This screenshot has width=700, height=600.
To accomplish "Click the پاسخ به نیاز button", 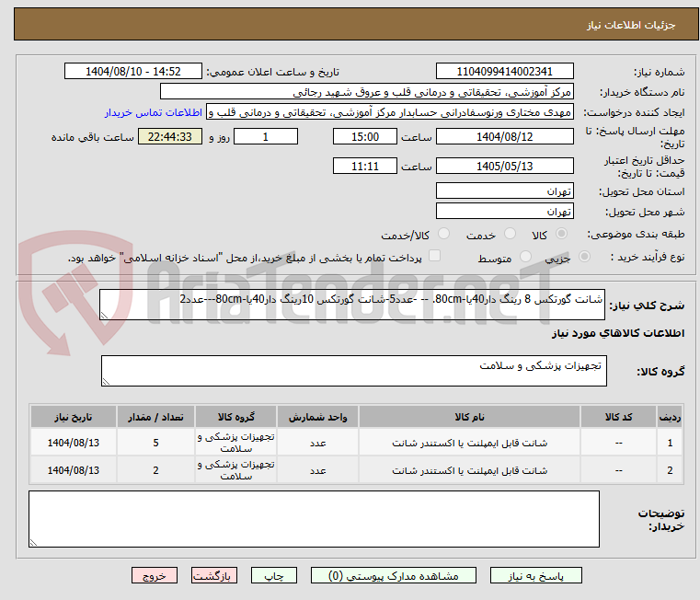I will pyautogui.click(x=535, y=575).
